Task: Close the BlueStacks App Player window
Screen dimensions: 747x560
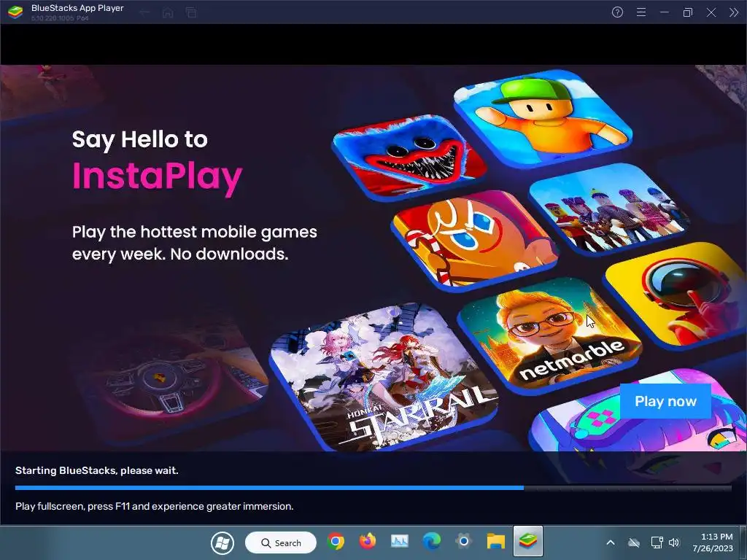Action: click(x=711, y=12)
